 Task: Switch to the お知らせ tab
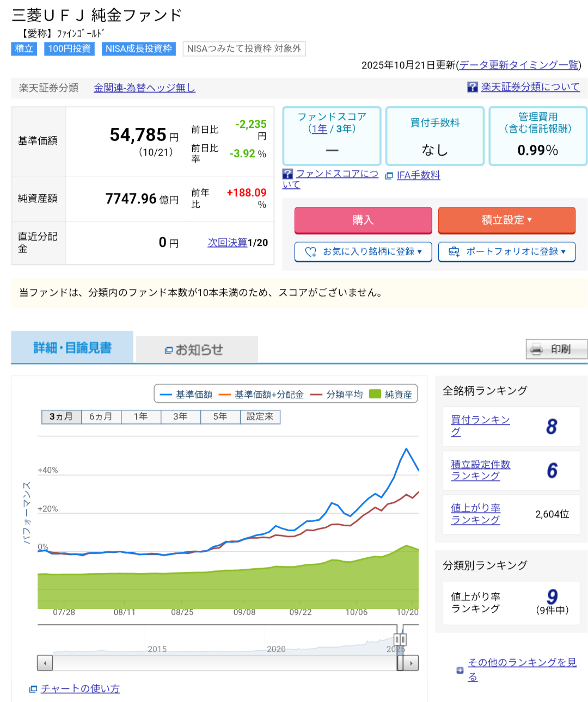(x=196, y=350)
